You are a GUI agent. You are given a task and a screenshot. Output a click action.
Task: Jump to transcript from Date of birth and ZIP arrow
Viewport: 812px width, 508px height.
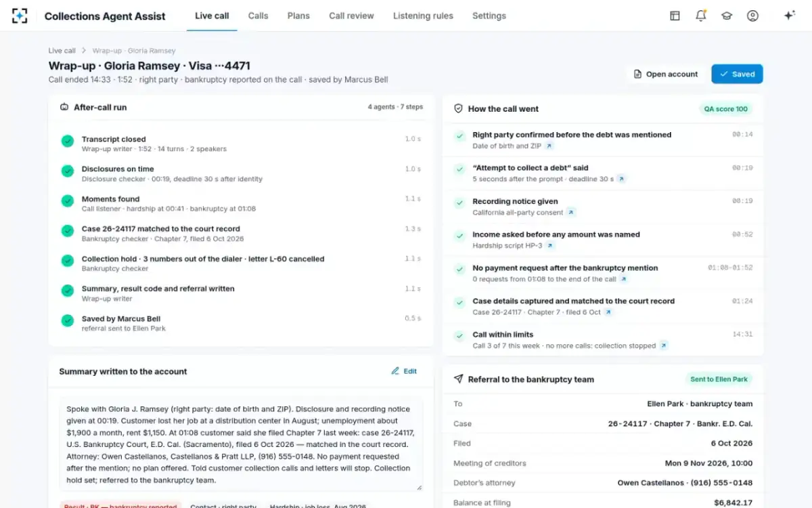[x=549, y=146]
